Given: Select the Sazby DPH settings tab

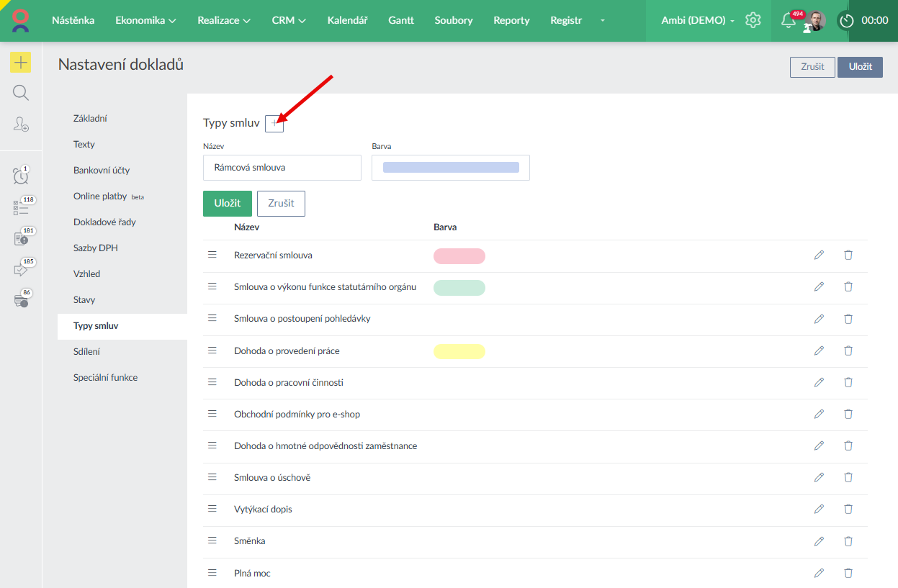Looking at the screenshot, I should 95,248.
